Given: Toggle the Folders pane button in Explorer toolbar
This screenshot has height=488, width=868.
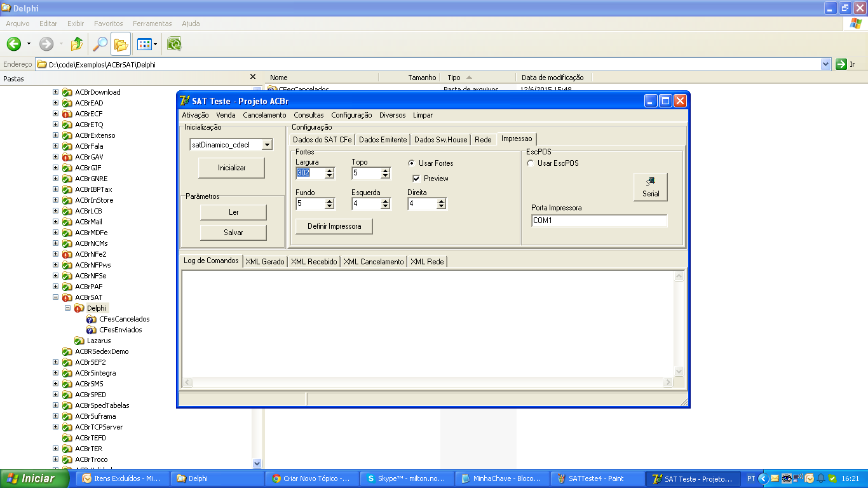Looking at the screenshot, I should coord(121,44).
